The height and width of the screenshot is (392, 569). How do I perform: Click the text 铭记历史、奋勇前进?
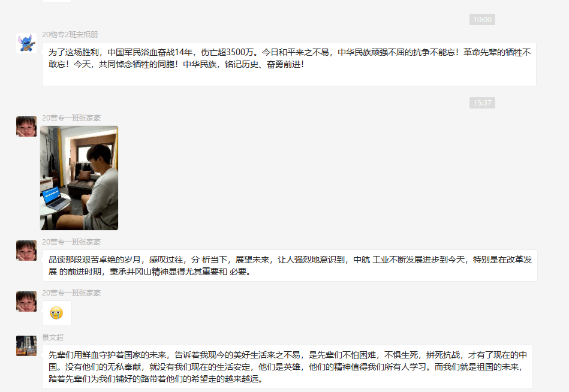pyautogui.click(x=264, y=65)
